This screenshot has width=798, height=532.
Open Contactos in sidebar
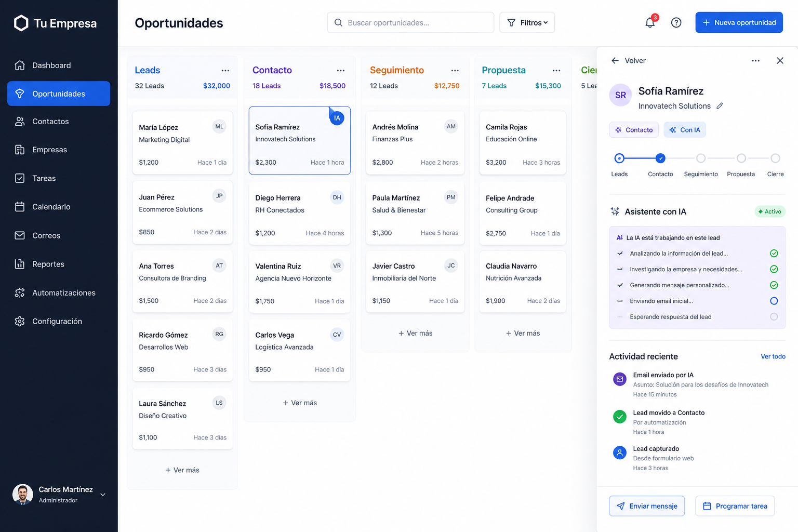tap(59, 122)
